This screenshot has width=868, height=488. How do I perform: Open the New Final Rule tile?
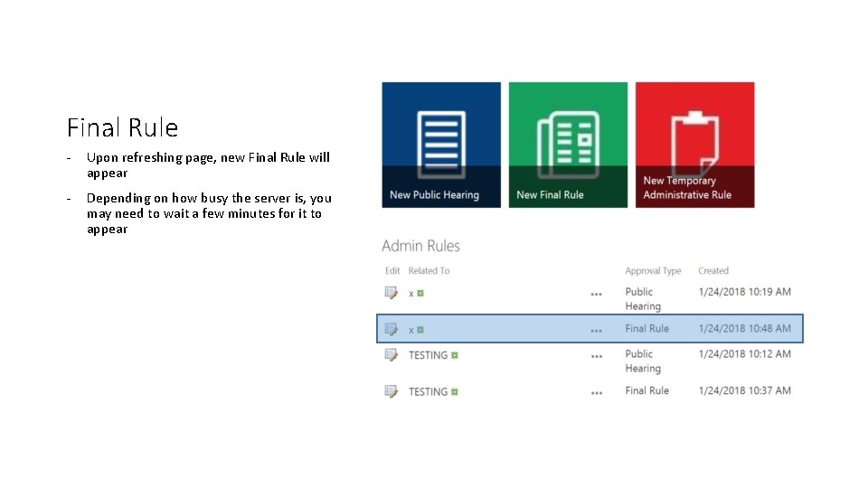[568, 145]
